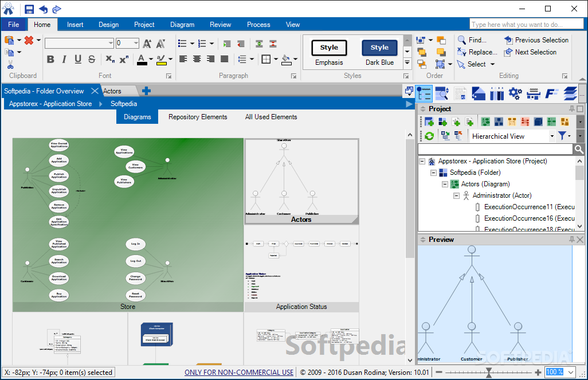588x380 pixels.
Task: Collapse the Softpedia folder node
Action: [433, 173]
